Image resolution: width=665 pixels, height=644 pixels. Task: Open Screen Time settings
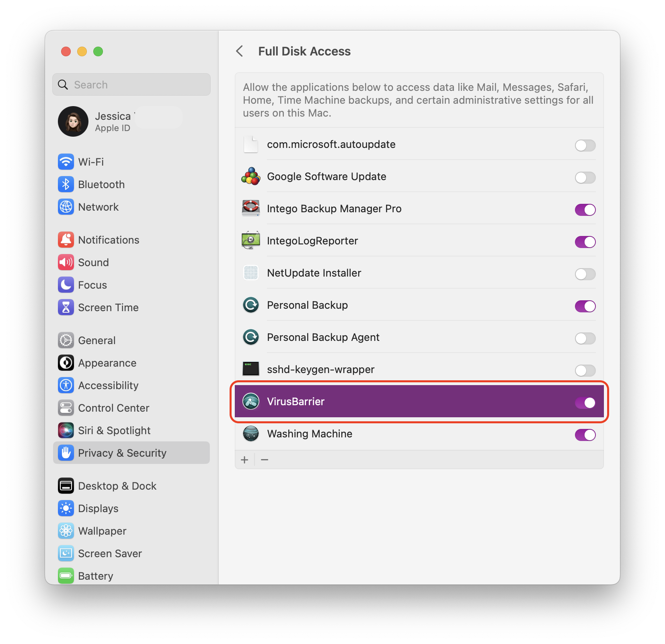131,308
